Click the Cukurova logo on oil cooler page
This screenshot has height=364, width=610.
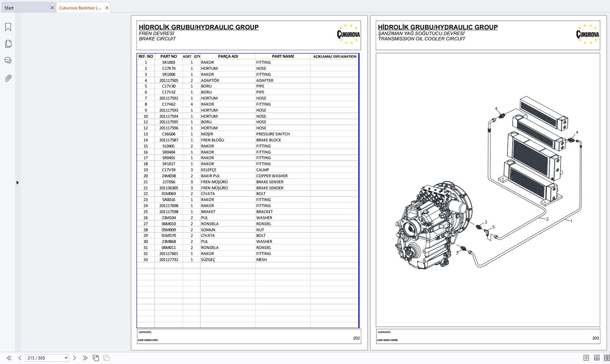(587, 34)
